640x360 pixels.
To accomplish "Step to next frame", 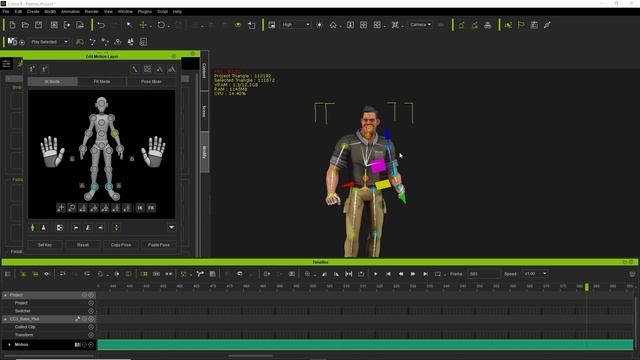I will 413,274.
